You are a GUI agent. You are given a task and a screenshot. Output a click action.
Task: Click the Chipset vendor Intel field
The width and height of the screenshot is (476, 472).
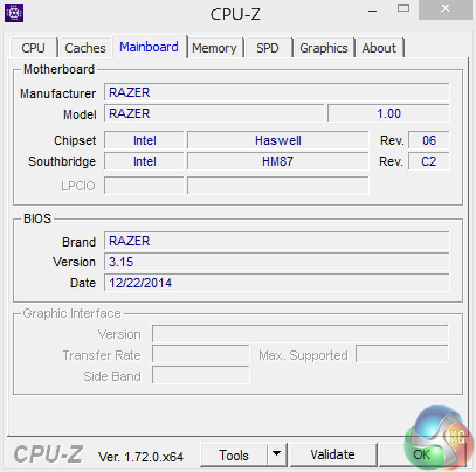point(144,140)
